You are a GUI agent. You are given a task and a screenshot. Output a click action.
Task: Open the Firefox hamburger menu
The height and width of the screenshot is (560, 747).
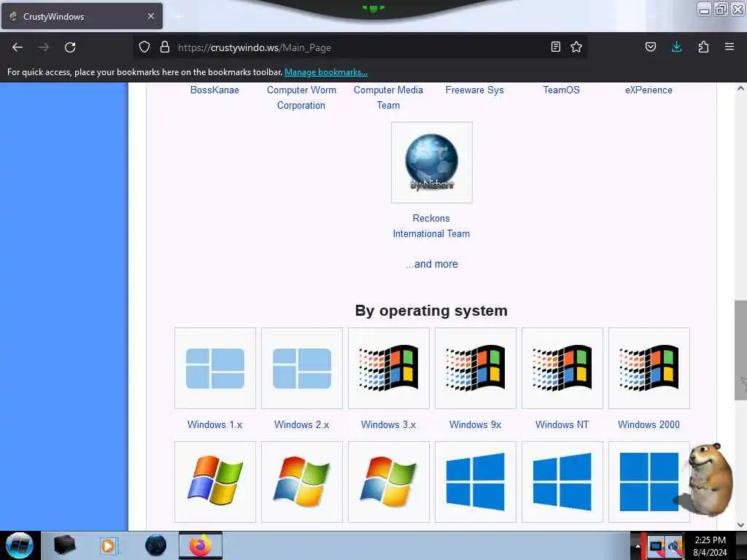pyautogui.click(x=729, y=47)
